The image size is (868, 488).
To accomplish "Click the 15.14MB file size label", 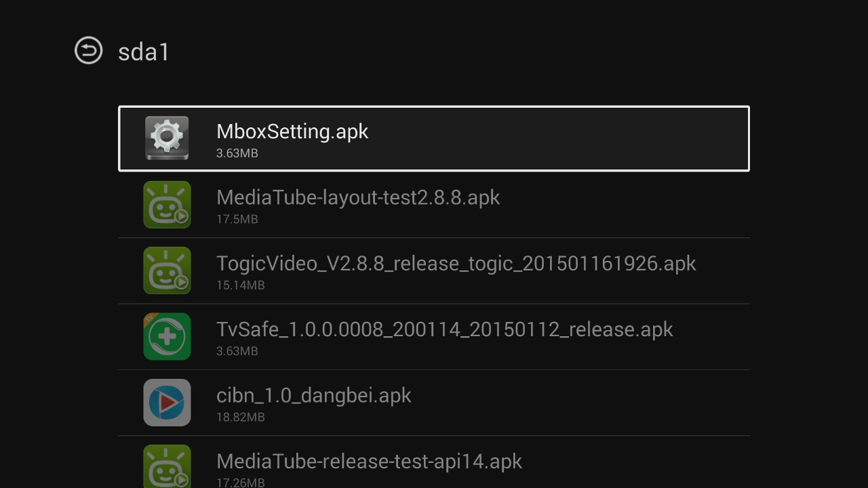I will click(x=240, y=285).
